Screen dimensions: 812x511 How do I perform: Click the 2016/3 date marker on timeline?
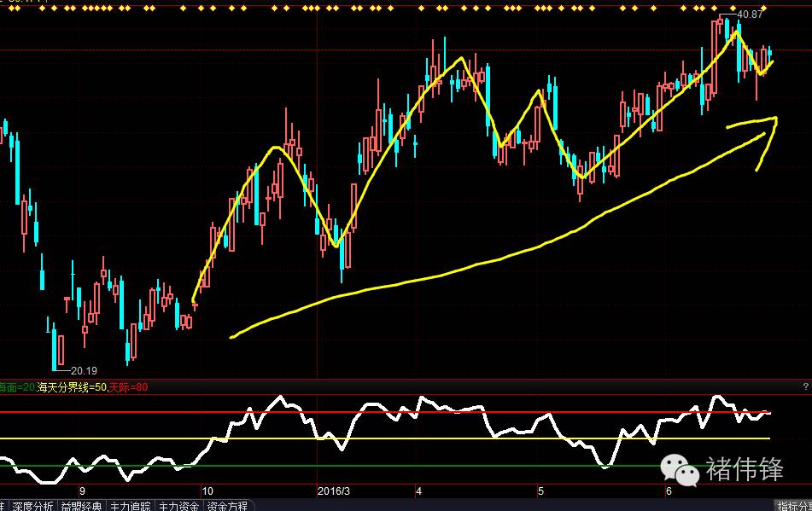[x=333, y=491]
